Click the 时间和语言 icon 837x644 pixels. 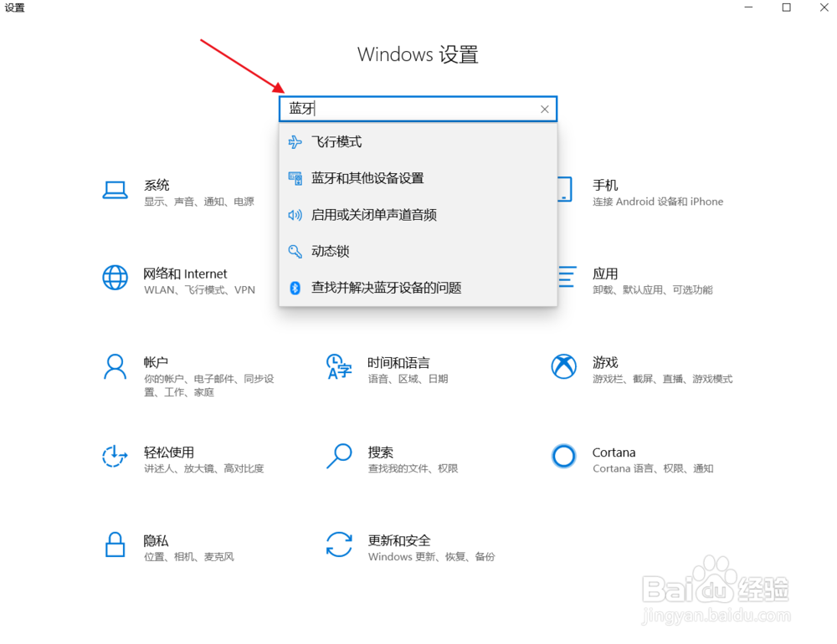click(x=339, y=365)
